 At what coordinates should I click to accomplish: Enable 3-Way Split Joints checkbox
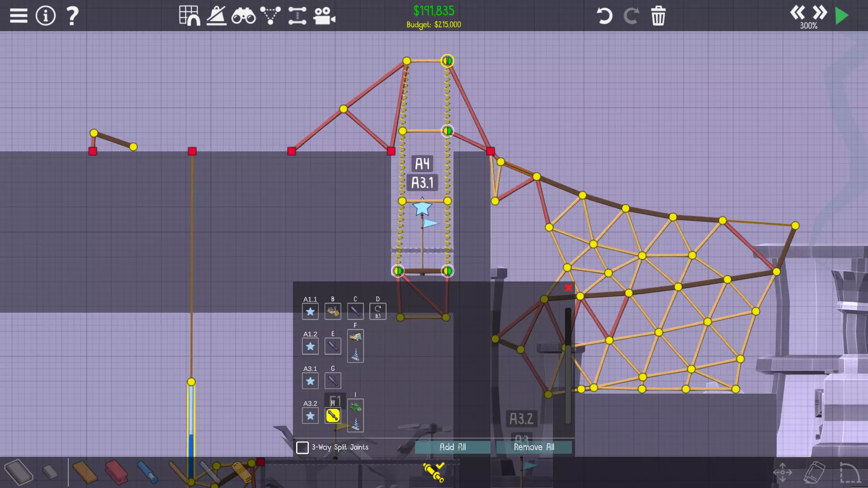tap(302, 447)
